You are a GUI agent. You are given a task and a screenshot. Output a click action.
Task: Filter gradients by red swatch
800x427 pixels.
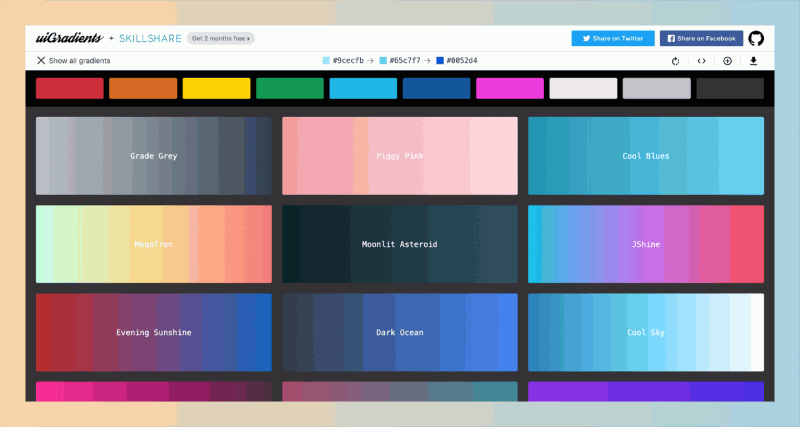pos(70,88)
